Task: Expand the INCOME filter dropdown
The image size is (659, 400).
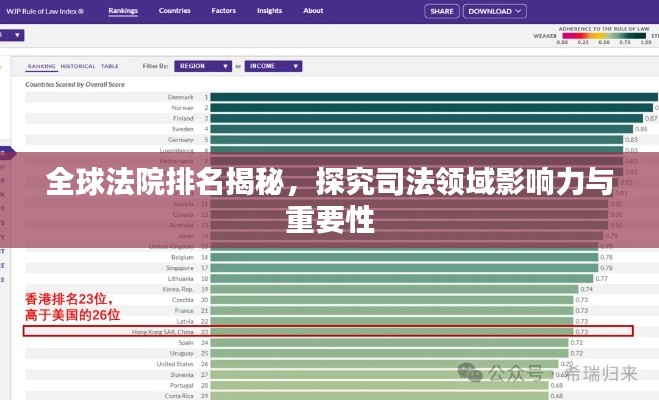Action: coord(273,66)
